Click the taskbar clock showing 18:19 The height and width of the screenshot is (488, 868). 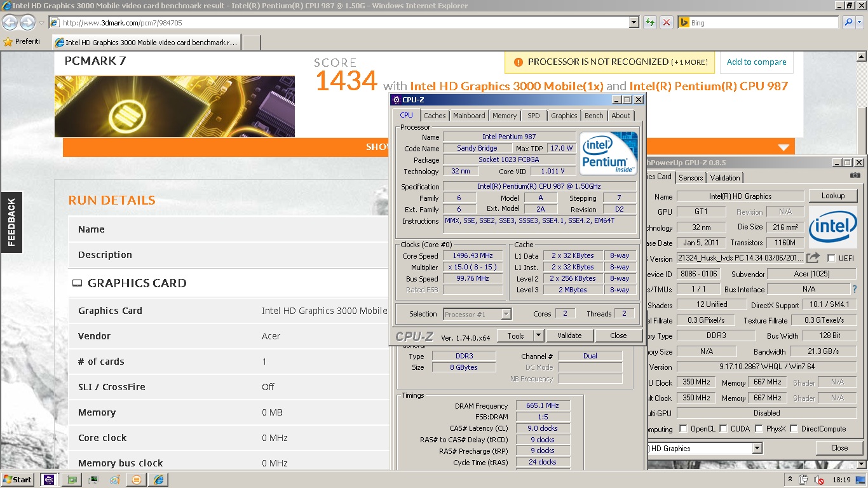pos(841,480)
